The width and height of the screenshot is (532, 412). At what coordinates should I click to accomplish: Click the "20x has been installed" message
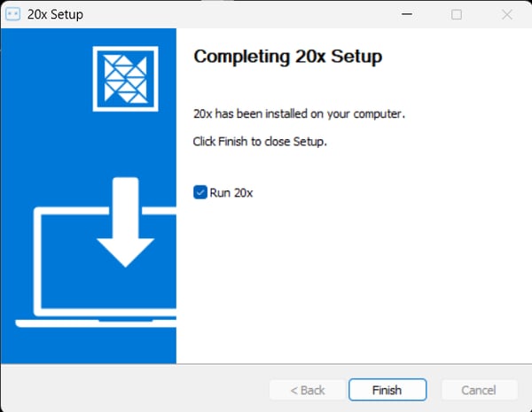pos(299,114)
